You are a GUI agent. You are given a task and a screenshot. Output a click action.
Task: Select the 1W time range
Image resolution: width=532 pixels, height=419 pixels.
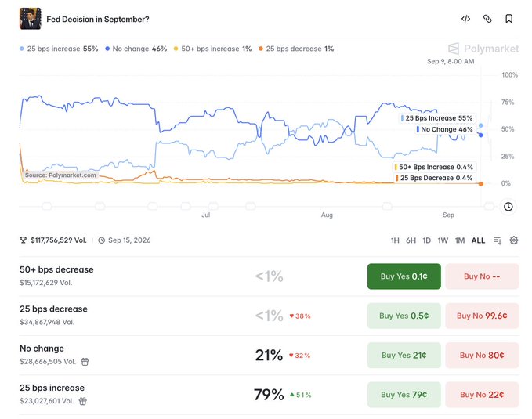click(443, 240)
